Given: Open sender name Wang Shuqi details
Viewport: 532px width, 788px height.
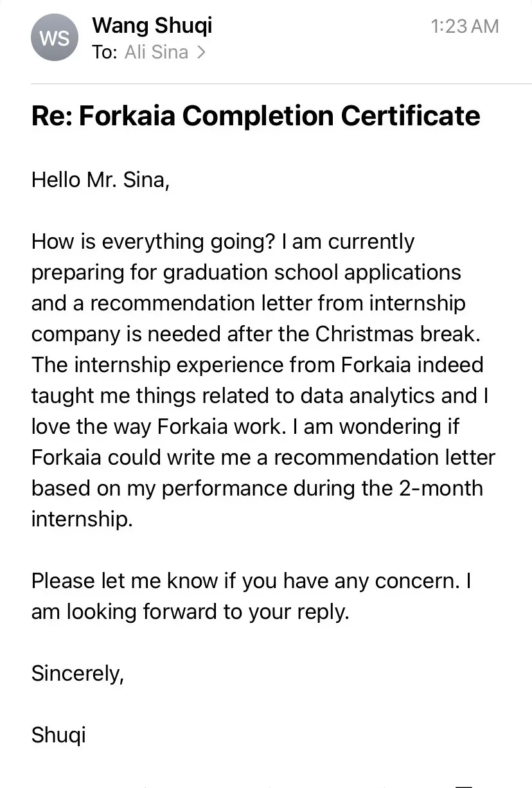Looking at the screenshot, I should coord(152,26).
